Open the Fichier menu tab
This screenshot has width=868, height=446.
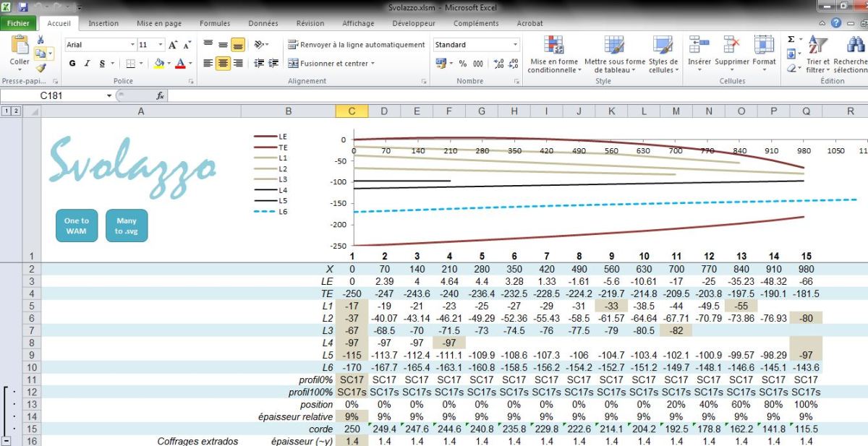(x=18, y=23)
